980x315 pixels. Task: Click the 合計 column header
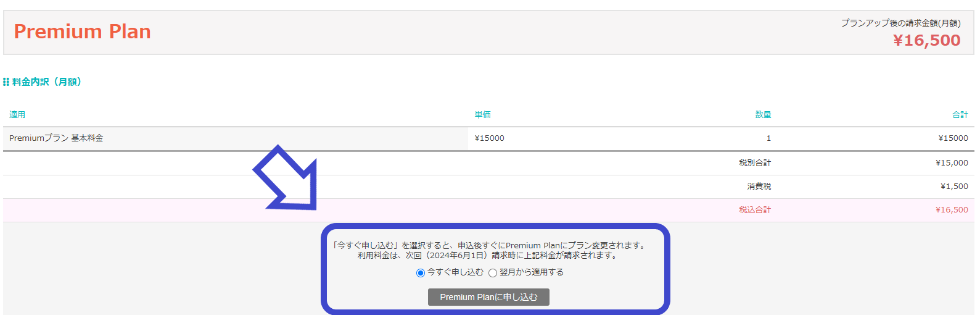960,114
